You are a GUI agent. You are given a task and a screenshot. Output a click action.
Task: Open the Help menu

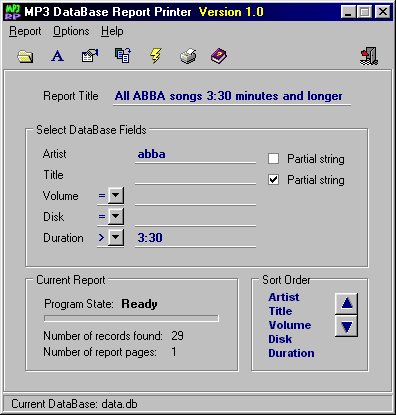[112, 31]
